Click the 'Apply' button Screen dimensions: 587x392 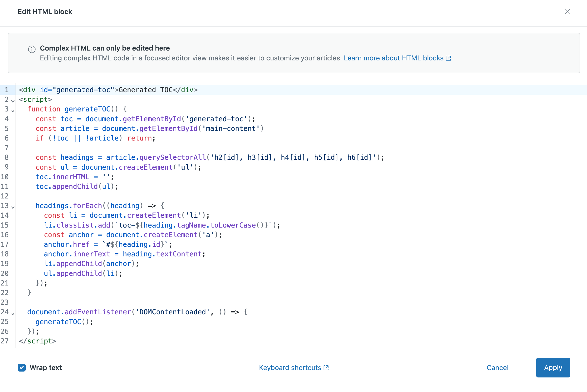click(553, 368)
